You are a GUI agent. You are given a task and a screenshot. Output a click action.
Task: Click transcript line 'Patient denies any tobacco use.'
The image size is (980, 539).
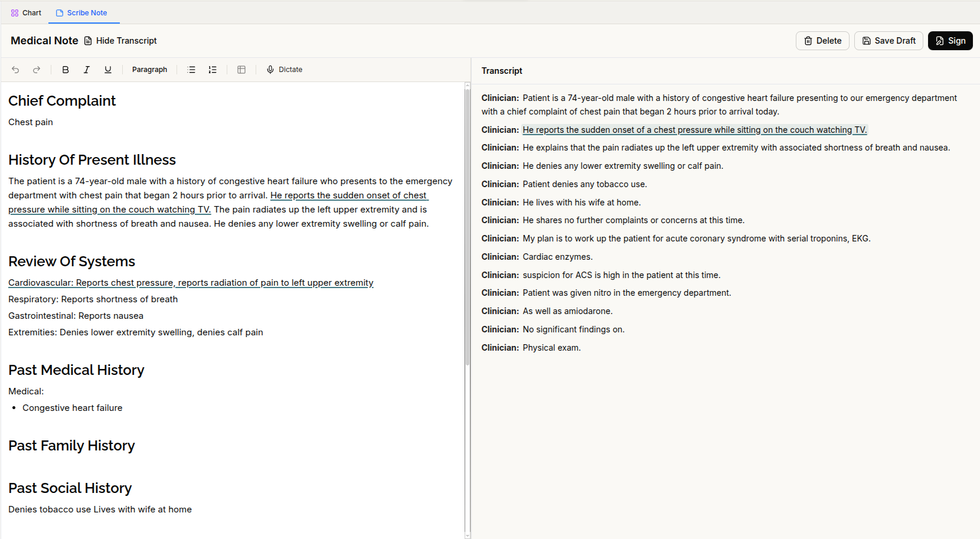coord(585,184)
